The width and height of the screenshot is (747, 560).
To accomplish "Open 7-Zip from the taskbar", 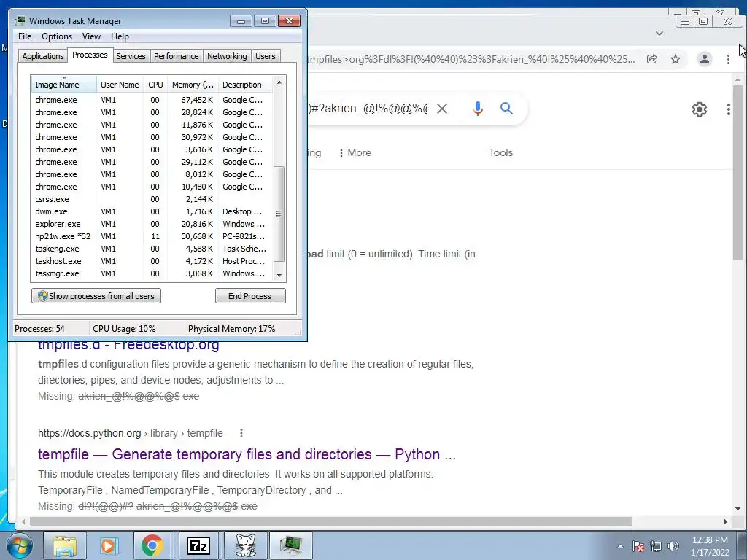I will tap(198, 545).
